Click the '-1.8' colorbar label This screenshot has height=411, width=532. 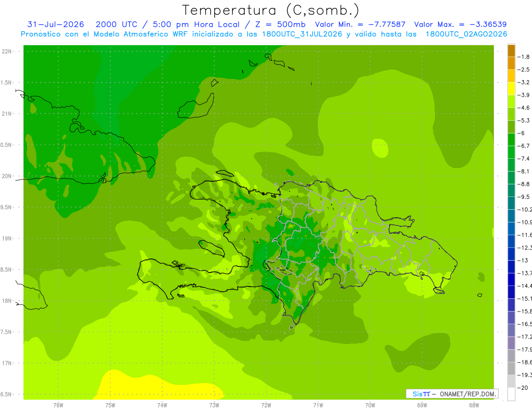524,57
